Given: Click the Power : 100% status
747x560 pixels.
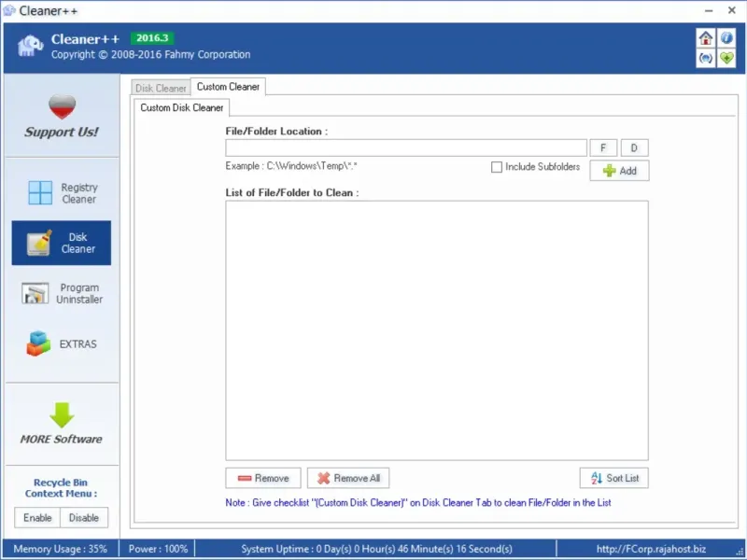Looking at the screenshot, I should point(158,549).
